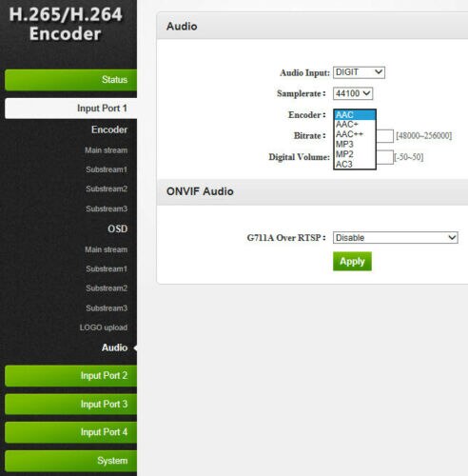This screenshot has width=468, height=476.
Task: Click the Bitrate input field
Action: pos(384,136)
